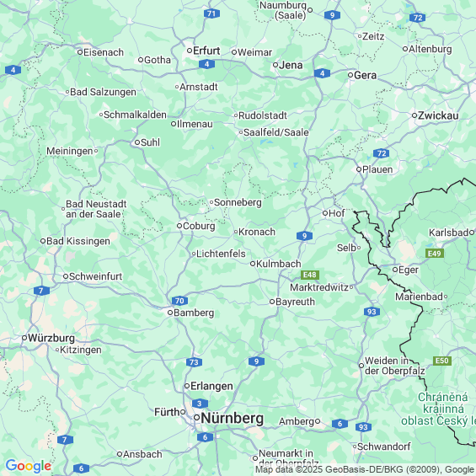Select the Coburg town label
This screenshot has width=476, height=476.
[x=199, y=226]
